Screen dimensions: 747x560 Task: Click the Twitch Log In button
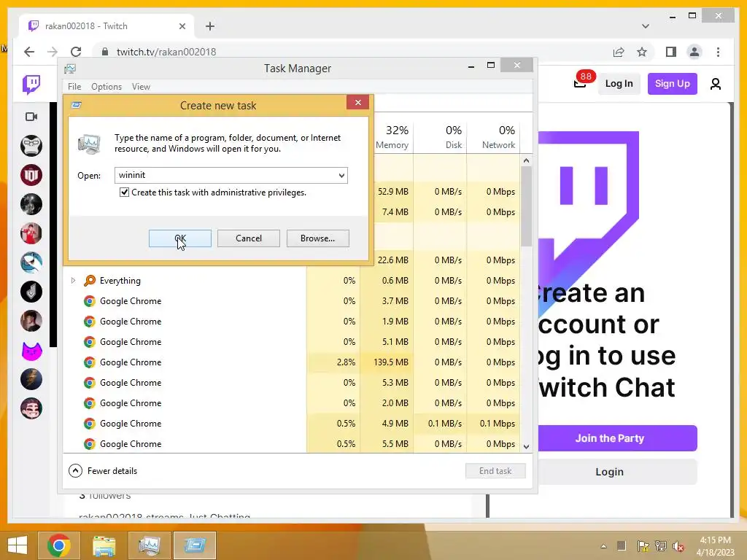pyautogui.click(x=619, y=84)
